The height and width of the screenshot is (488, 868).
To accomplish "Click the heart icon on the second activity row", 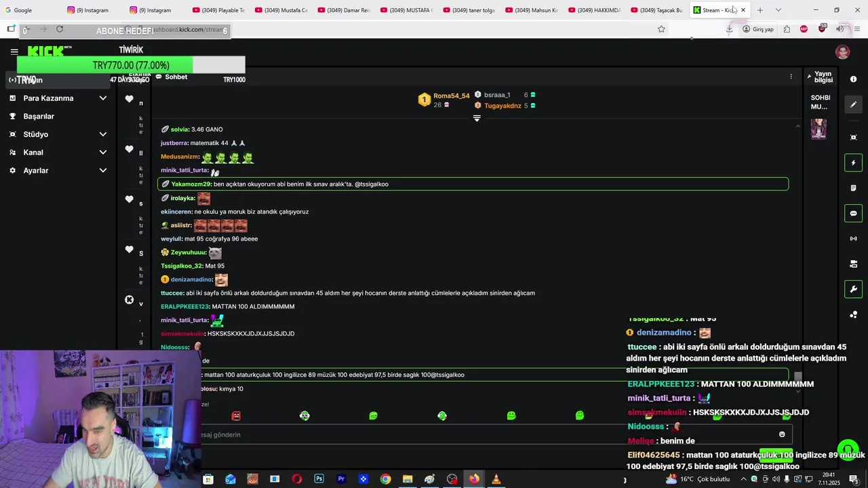I will pyautogui.click(x=129, y=149).
